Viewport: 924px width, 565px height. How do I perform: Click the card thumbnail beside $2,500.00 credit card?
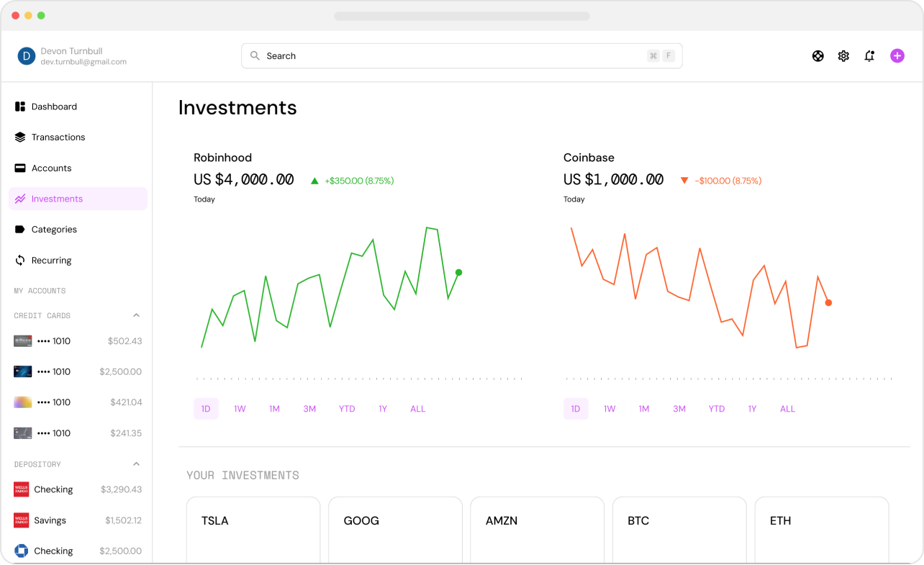pos(23,372)
